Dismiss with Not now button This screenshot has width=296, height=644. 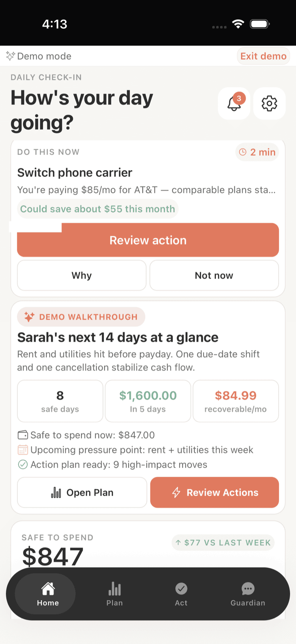coord(214,275)
